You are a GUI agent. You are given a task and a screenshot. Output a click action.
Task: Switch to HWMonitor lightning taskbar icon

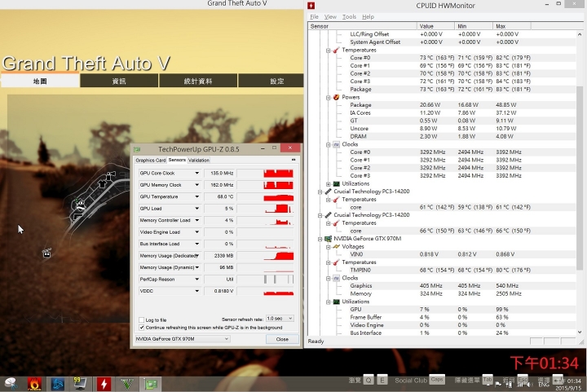coord(104,384)
